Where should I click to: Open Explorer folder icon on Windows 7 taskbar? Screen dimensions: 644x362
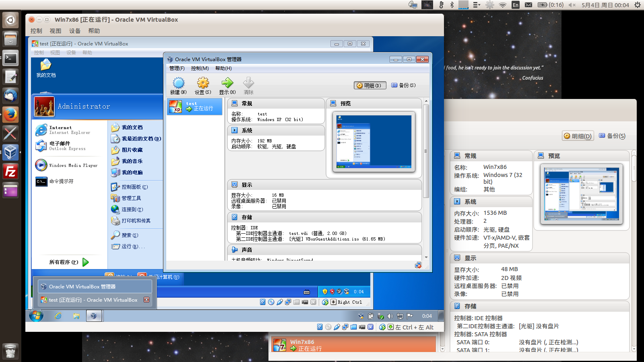(x=76, y=316)
